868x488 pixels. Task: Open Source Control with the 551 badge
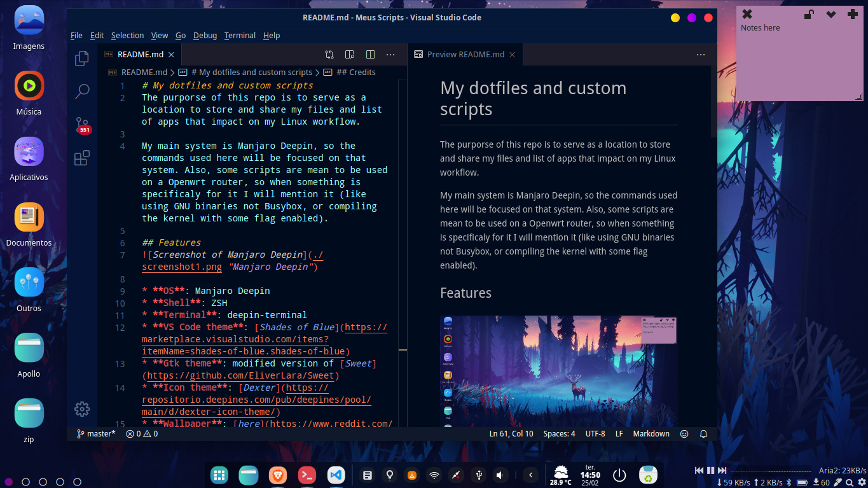82,125
